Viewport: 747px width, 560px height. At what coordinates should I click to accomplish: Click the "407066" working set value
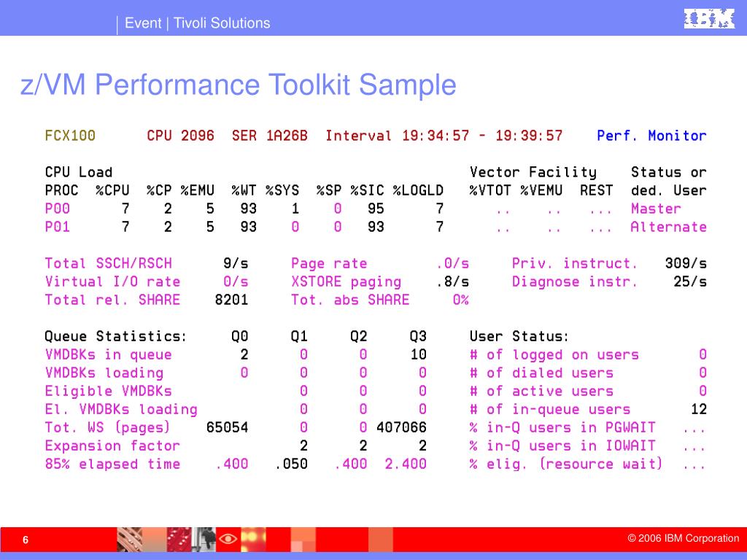click(402, 427)
